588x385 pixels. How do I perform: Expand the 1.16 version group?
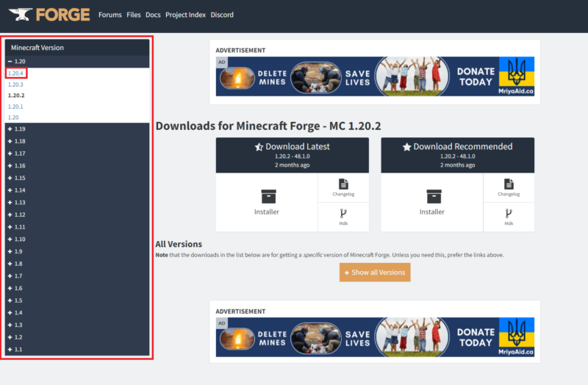(77, 166)
